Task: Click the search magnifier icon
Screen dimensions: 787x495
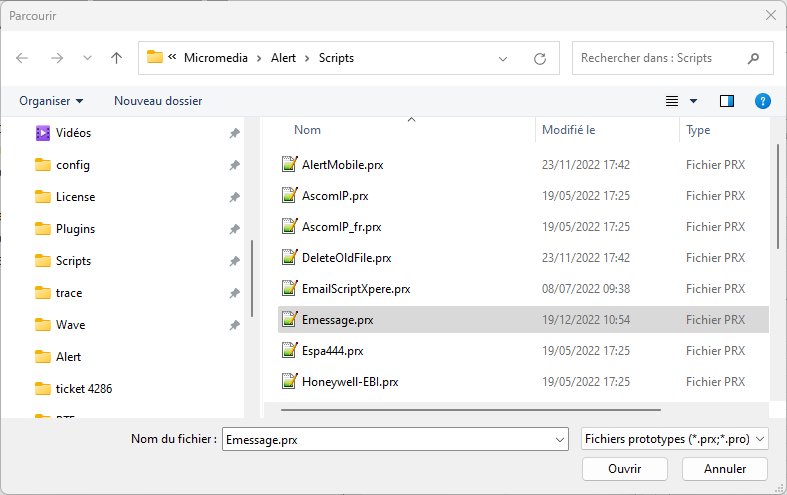Action: (753, 58)
